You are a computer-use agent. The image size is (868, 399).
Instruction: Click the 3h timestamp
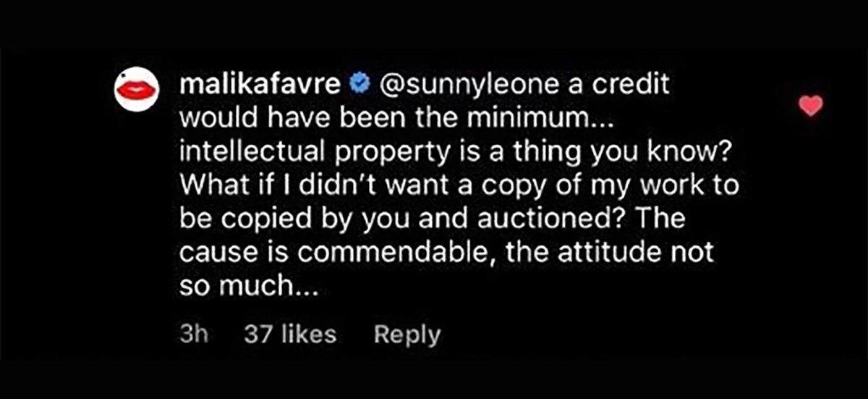click(192, 335)
